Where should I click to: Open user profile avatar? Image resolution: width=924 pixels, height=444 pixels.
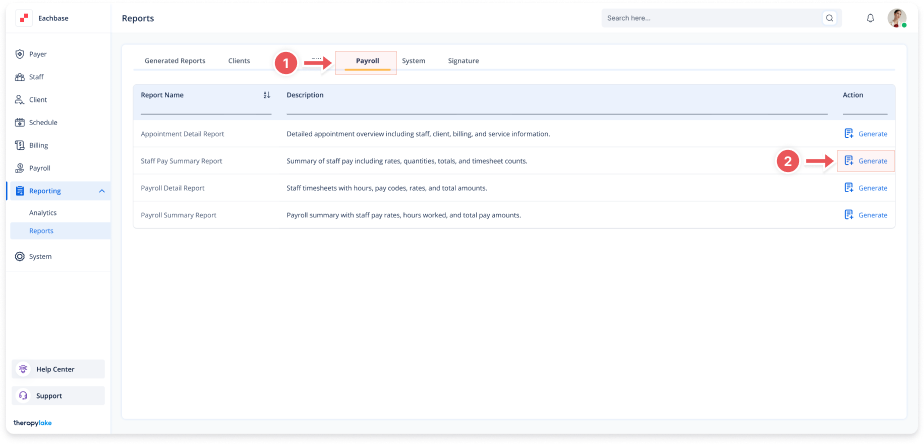click(x=897, y=18)
